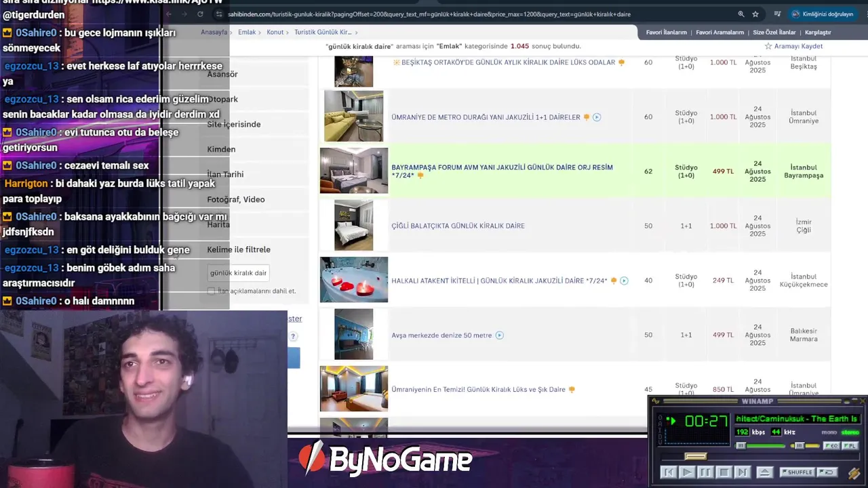Click star icon beside Aramayı Kaydet
Screen dimensions: 868x488
(x=768, y=46)
